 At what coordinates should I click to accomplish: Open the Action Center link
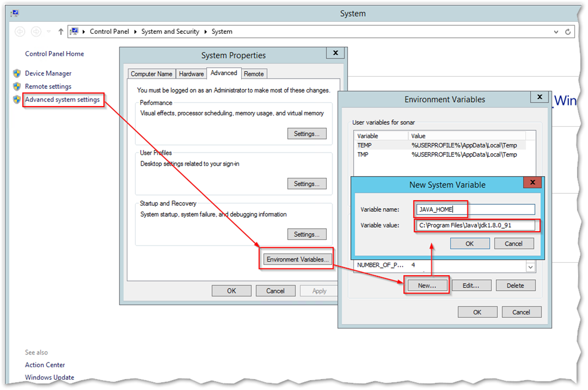pos(45,365)
